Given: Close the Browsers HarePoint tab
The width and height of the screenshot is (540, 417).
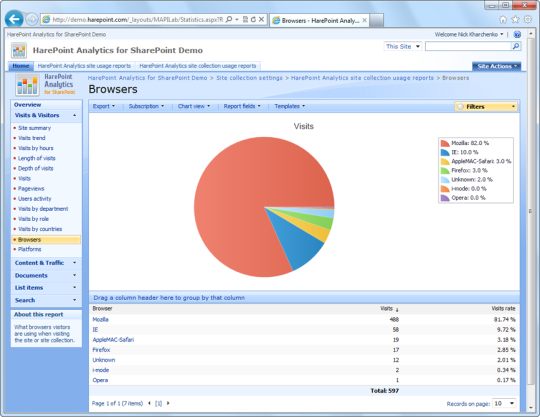Looking at the screenshot, I should click(364, 21).
